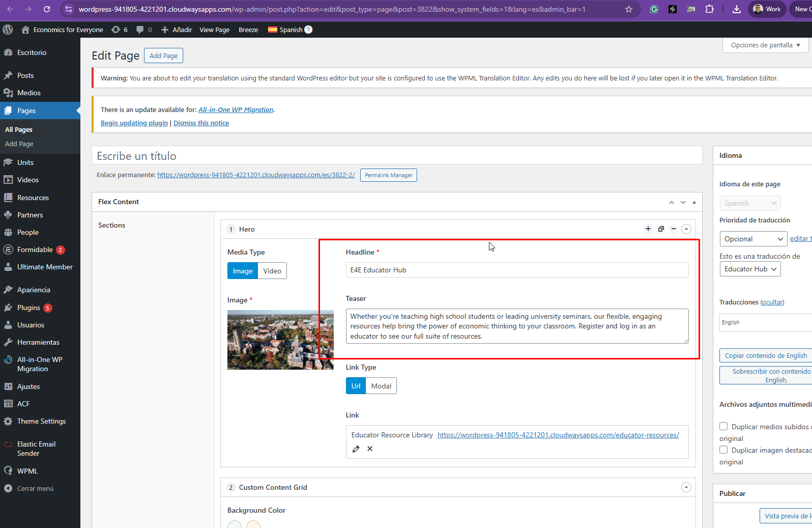Duplicate the Hero layout using the copy icon

pyautogui.click(x=661, y=229)
